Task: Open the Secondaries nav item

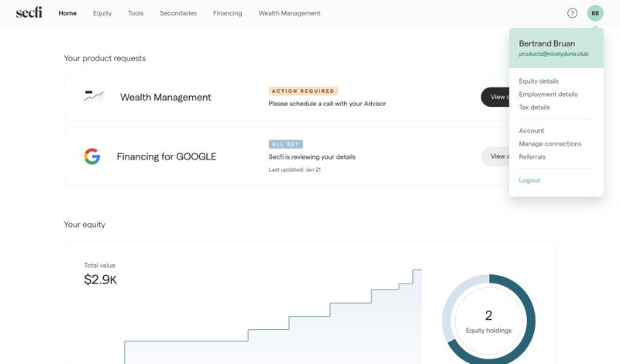Action: coord(178,13)
